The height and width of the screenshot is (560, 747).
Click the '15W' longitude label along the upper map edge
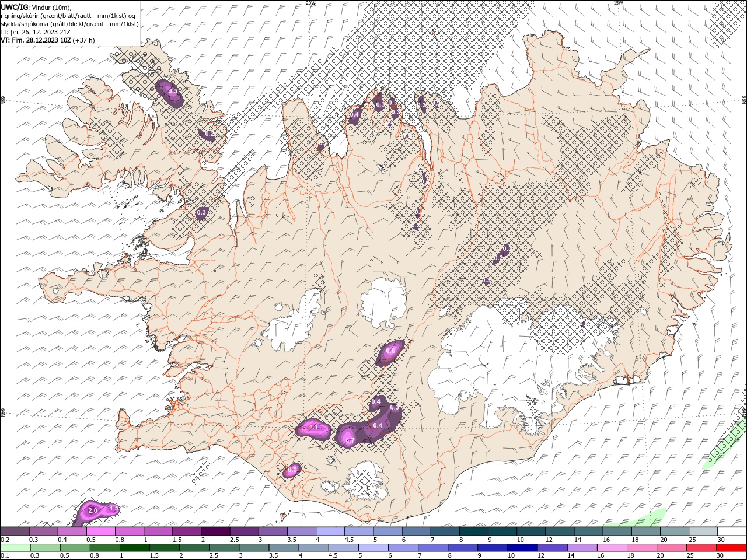click(619, 3)
